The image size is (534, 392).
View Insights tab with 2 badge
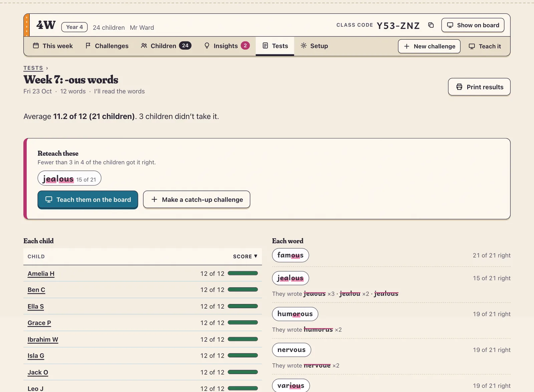227,46
